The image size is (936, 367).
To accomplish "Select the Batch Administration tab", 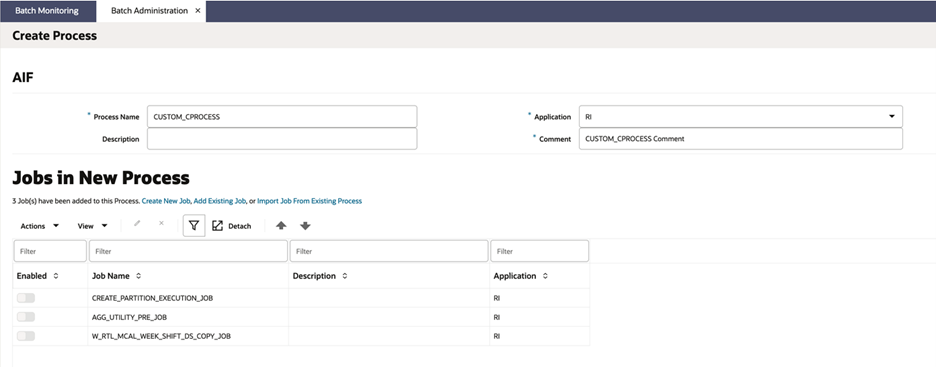I will click(149, 11).
